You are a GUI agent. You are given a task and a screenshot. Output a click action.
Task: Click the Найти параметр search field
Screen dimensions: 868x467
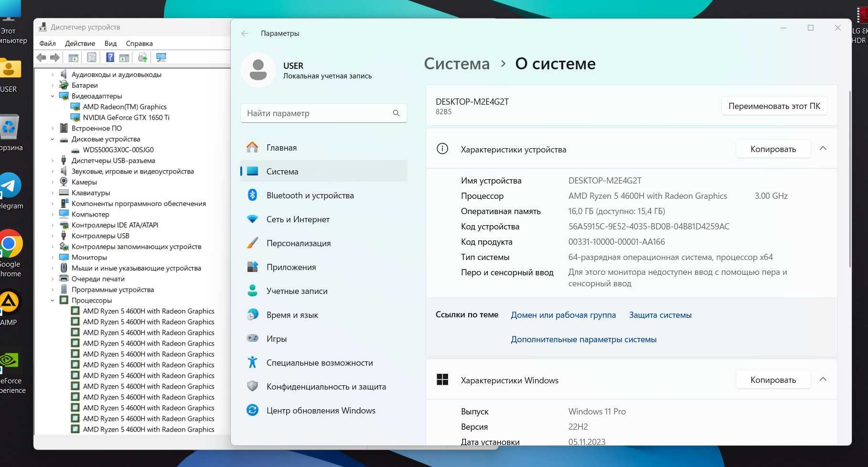tap(323, 113)
